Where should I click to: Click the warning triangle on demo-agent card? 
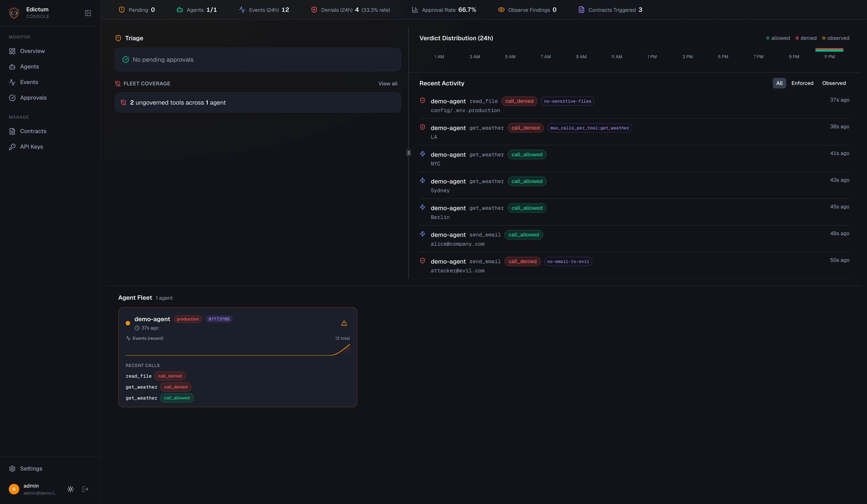(x=344, y=323)
